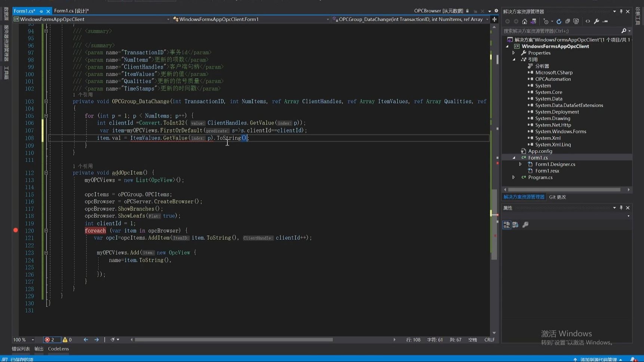Viewport: 644px width, 362px height.
Task: Open the 输出 output tab
Action: pyautogui.click(x=39, y=349)
